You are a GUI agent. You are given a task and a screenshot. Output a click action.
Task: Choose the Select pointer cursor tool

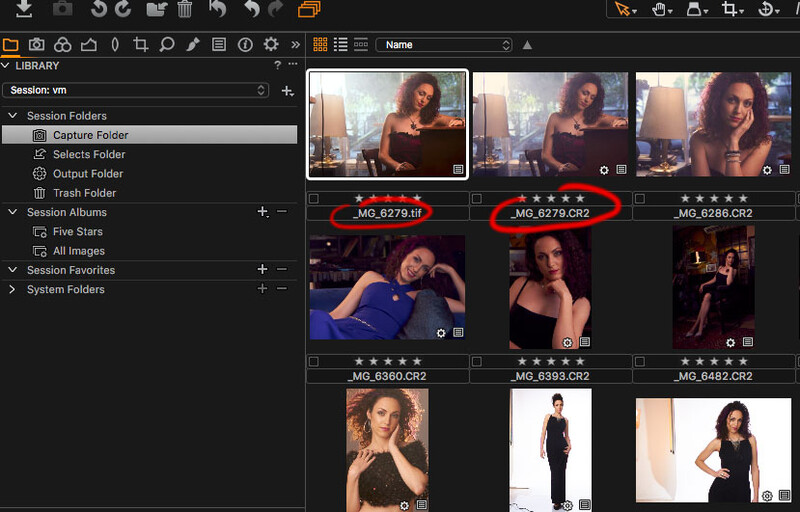pyautogui.click(x=623, y=9)
